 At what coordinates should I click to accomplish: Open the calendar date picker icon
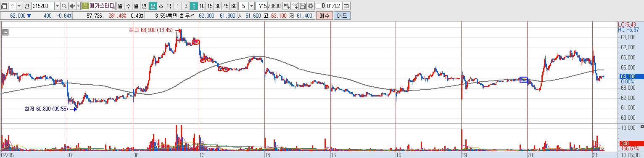(346, 6)
